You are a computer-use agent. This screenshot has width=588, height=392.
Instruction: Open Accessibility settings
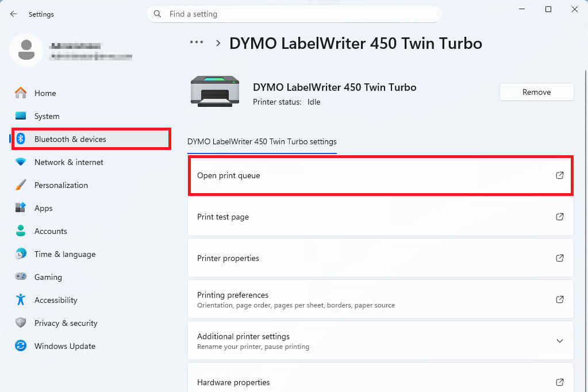pos(91,300)
